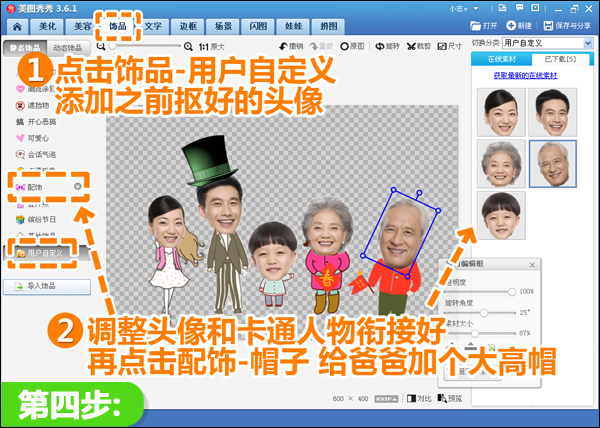The image size is (600, 428).
Task: Click the chat message bubble icon in title bar
Action: click(x=519, y=8)
